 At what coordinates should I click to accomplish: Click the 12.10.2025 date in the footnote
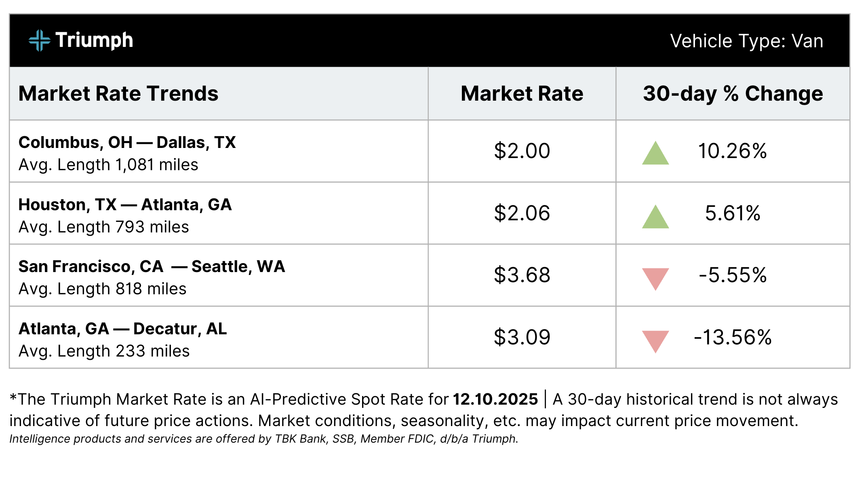pos(495,399)
